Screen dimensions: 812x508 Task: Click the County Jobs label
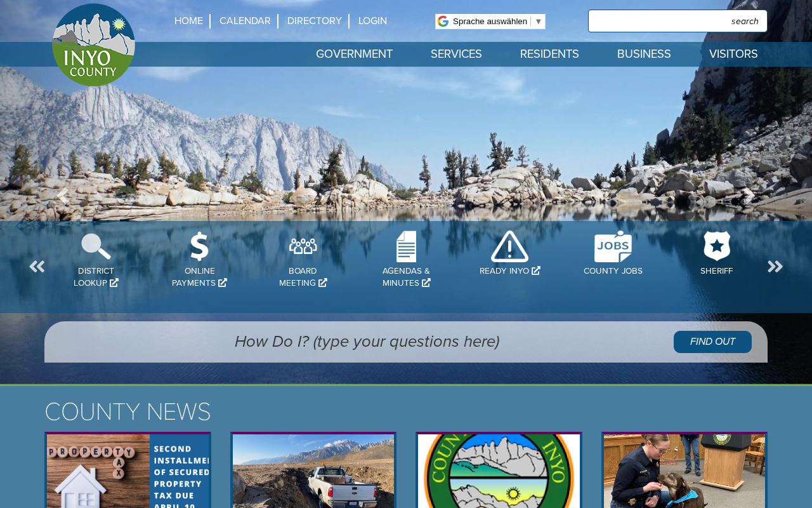(x=613, y=271)
